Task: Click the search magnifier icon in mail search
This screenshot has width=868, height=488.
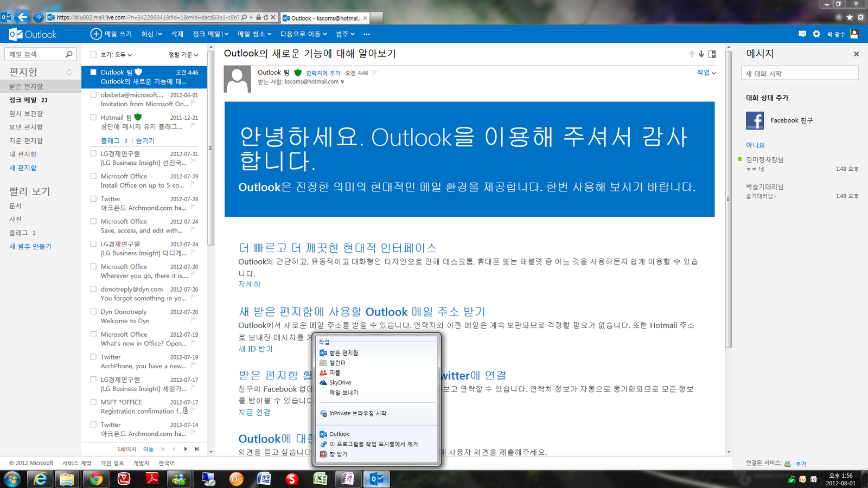Action: [69, 54]
